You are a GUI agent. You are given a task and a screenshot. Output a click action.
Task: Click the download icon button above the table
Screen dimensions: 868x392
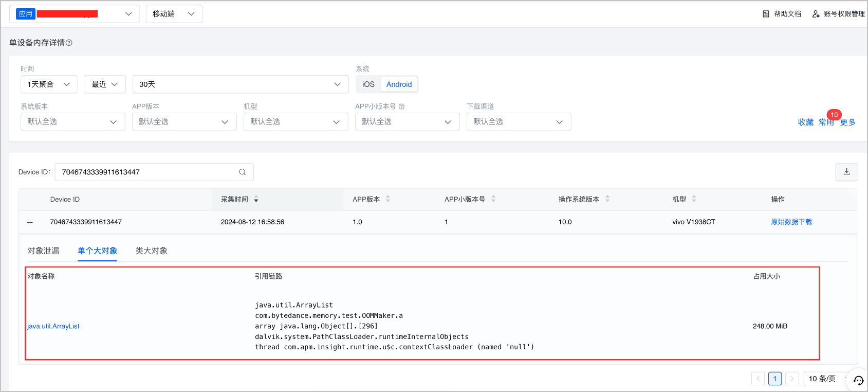[x=847, y=172]
